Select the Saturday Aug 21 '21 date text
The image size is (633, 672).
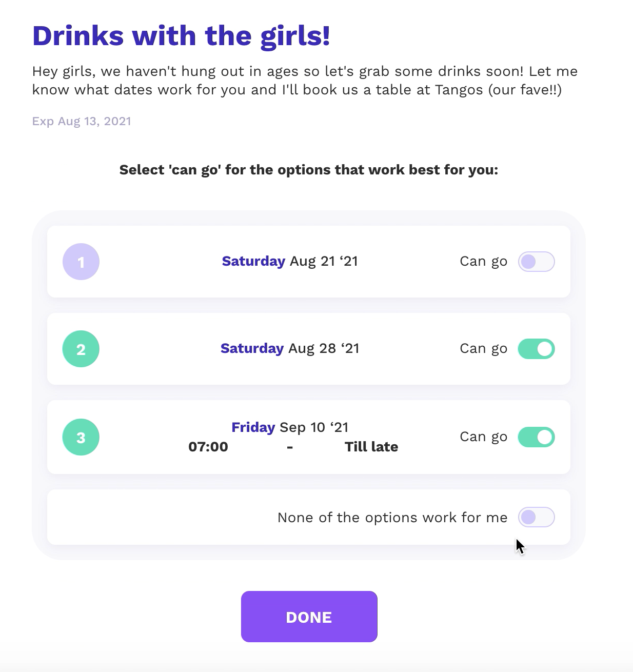(x=290, y=261)
